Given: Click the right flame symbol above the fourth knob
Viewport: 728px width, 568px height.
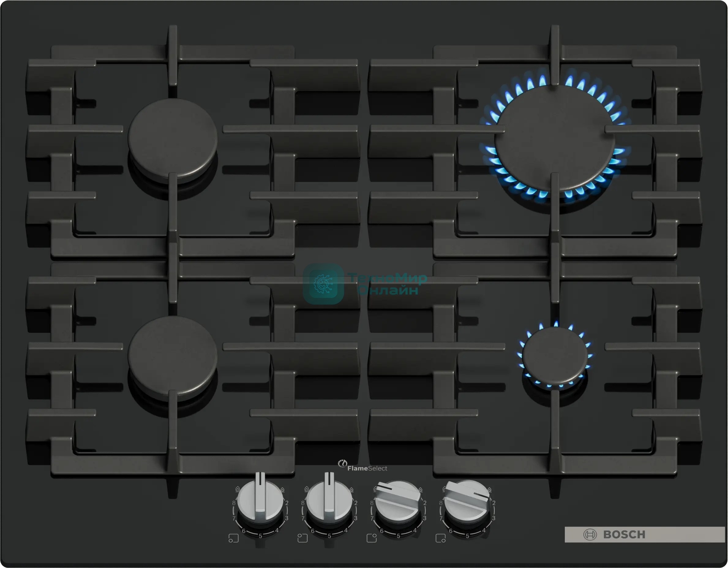Looking at the screenshot, I should click(489, 490).
